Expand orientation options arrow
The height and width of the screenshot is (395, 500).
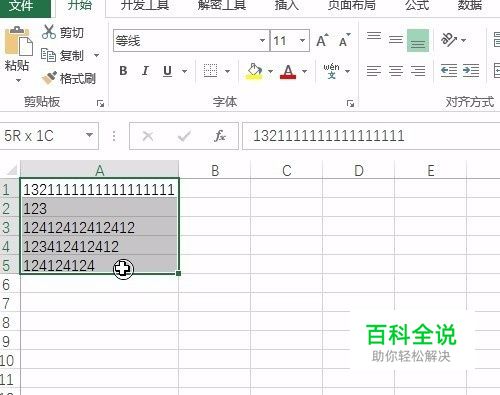click(x=463, y=40)
